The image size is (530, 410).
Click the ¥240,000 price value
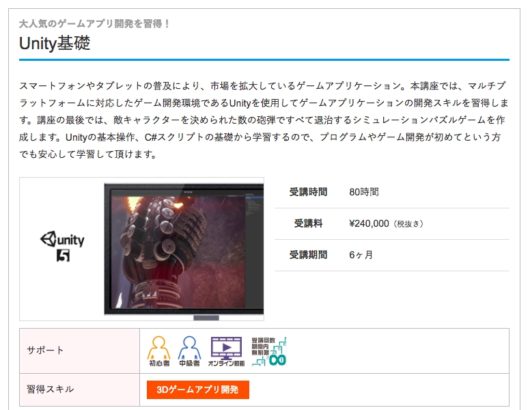(369, 223)
